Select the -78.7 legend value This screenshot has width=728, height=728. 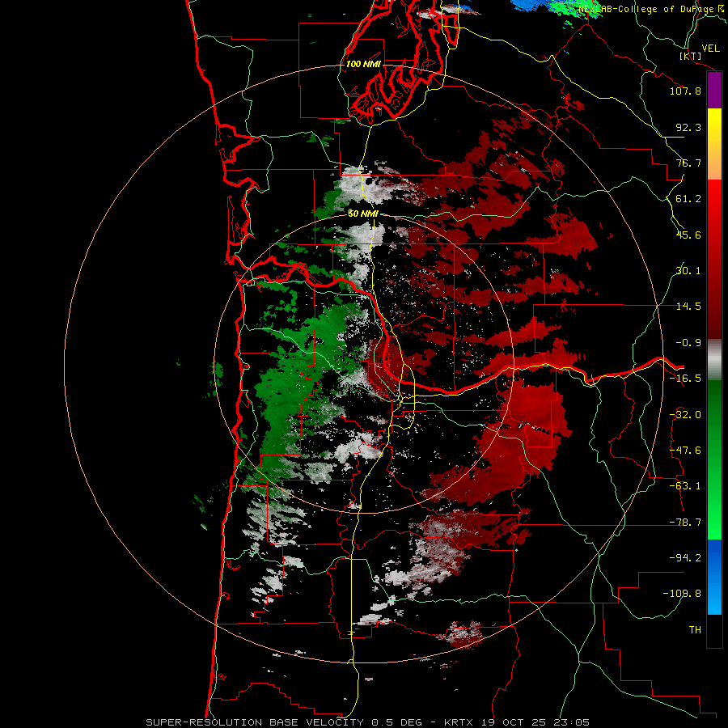click(x=685, y=523)
